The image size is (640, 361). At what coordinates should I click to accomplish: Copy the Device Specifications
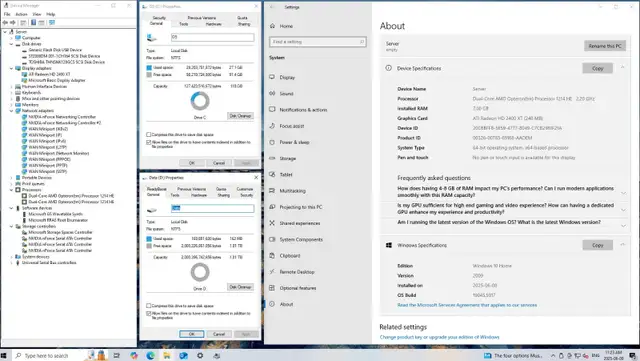tap(598, 68)
